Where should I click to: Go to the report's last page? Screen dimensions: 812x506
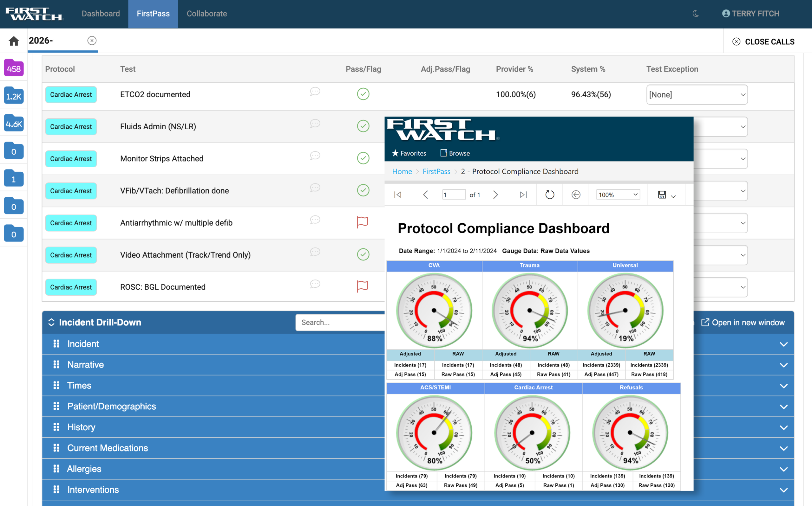(523, 195)
